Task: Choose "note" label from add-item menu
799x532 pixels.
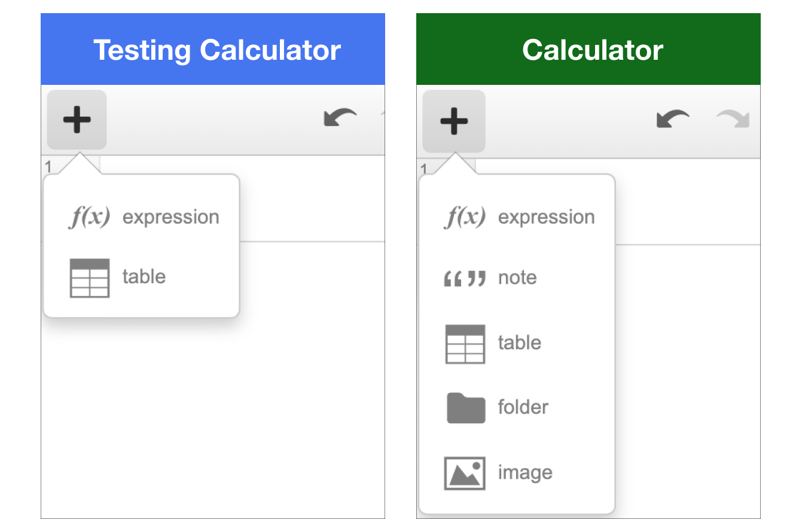Action: (x=517, y=277)
